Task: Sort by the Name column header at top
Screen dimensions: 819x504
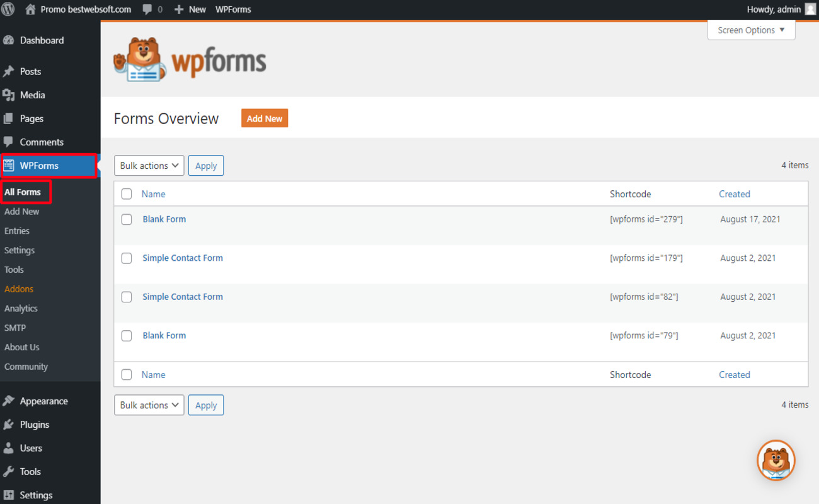Action: tap(154, 194)
